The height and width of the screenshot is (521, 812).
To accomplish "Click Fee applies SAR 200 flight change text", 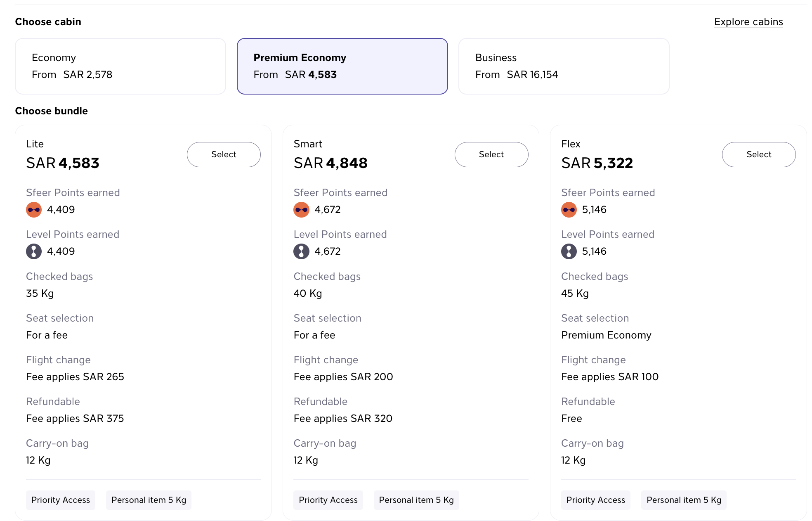I will [343, 377].
